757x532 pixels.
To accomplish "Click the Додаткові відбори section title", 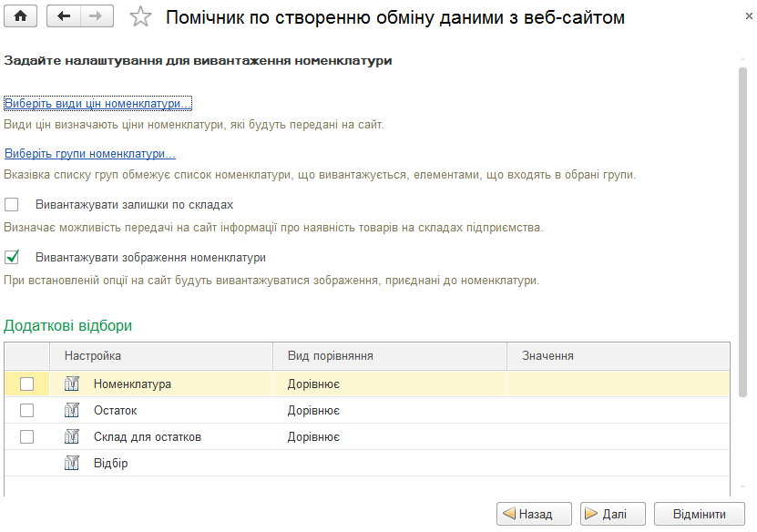I will click(x=67, y=326).
